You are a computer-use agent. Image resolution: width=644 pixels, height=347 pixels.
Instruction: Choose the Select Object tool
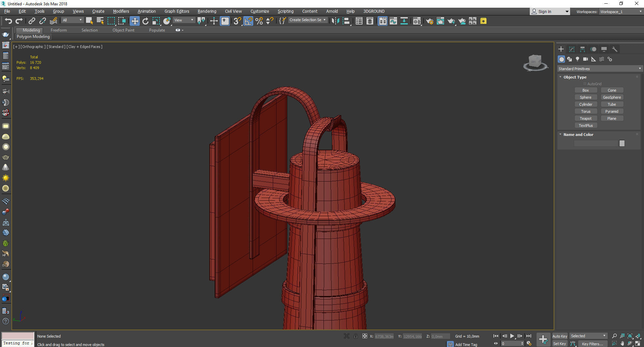(x=89, y=21)
